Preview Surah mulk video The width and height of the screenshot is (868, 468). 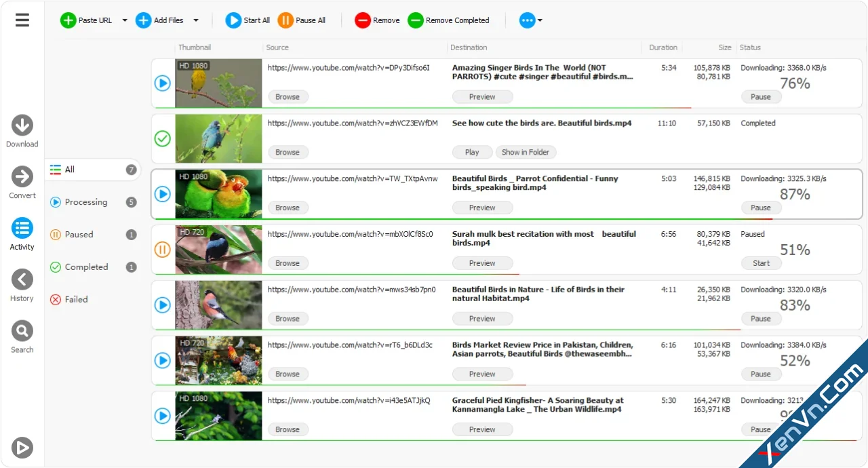[482, 263]
